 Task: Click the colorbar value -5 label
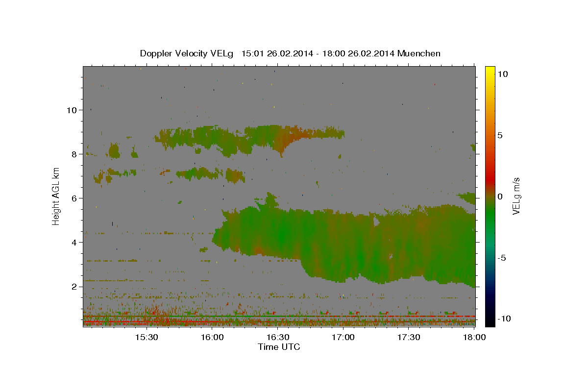502,258
